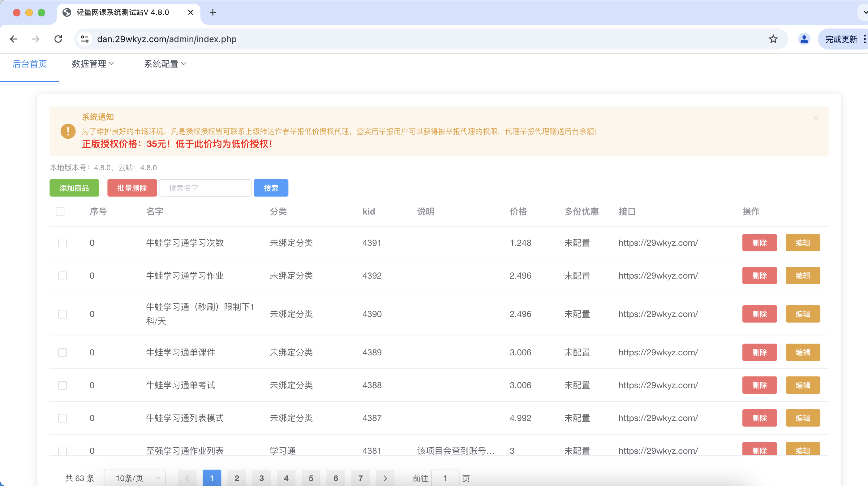Click the 共 63 条 total count

pyautogui.click(x=80, y=478)
